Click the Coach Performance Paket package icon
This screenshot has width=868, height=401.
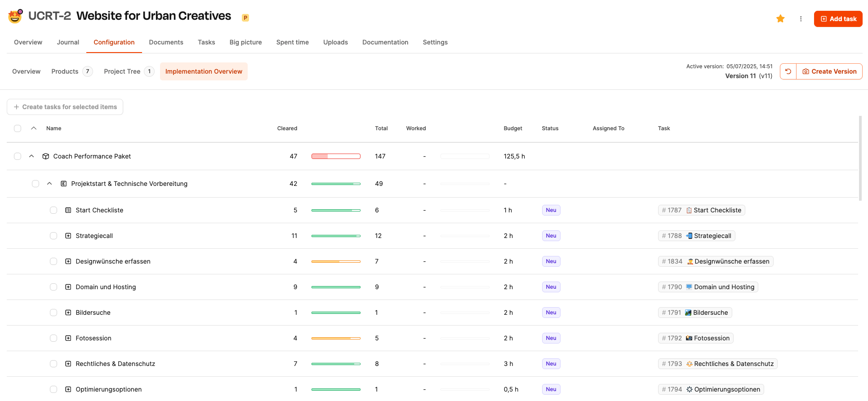(45, 156)
